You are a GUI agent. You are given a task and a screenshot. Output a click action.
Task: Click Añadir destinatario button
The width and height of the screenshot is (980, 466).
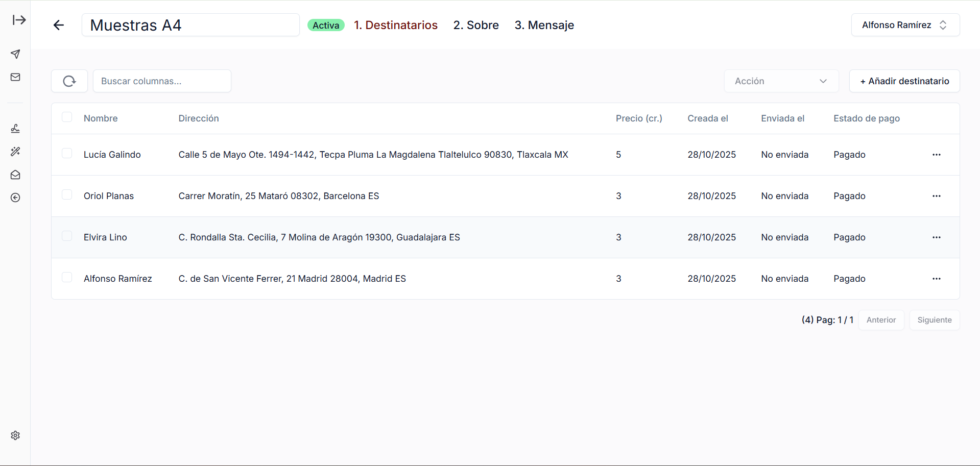pos(904,81)
